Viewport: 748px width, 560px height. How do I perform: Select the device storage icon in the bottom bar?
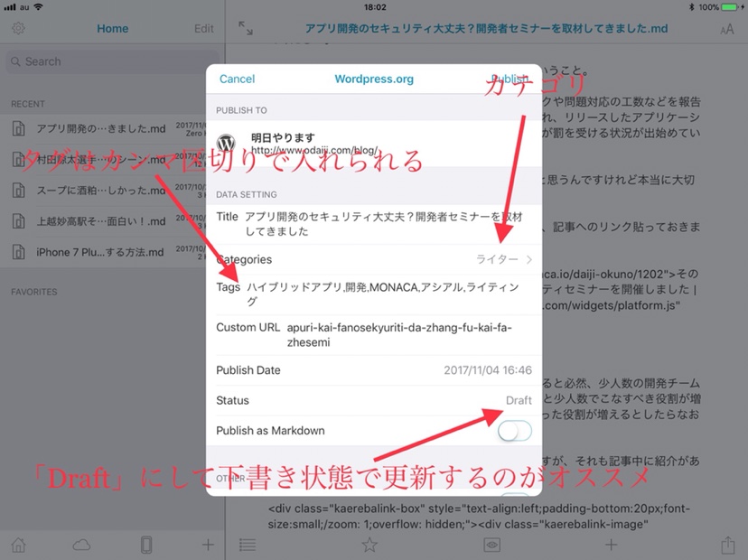click(x=146, y=545)
